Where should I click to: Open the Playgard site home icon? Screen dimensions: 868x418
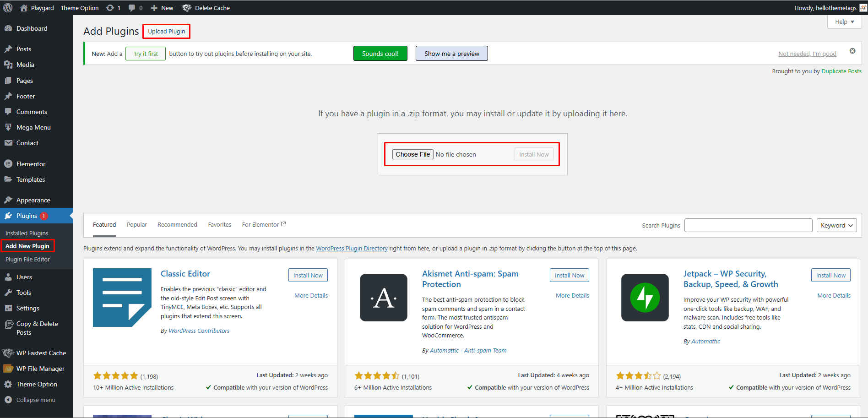(x=24, y=8)
